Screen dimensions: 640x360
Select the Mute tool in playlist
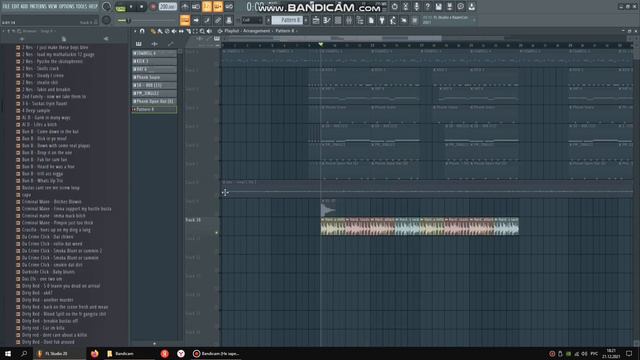click(174, 31)
